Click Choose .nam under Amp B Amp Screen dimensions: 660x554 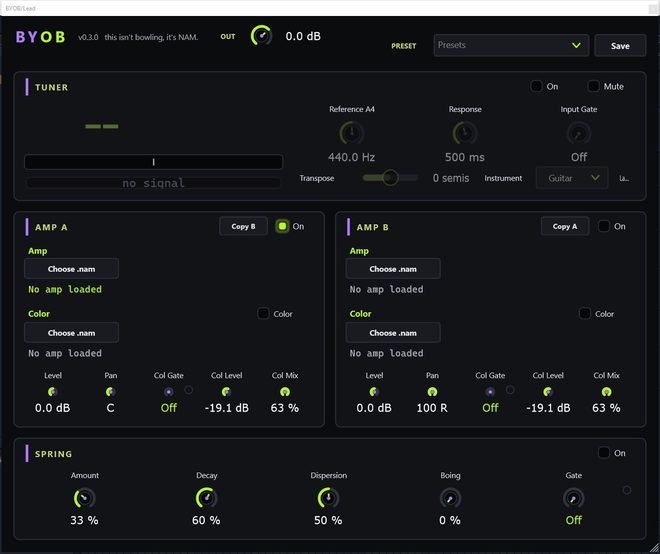tap(393, 269)
